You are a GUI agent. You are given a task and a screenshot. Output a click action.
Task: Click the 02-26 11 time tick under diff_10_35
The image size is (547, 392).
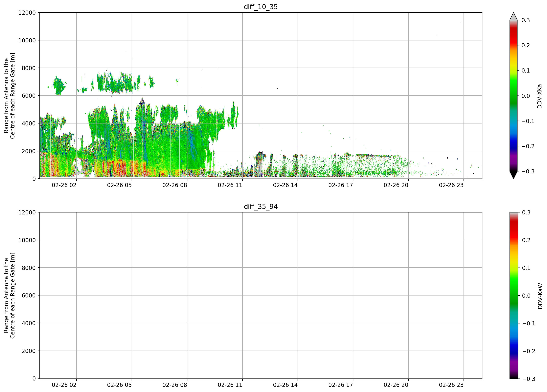click(230, 185)
